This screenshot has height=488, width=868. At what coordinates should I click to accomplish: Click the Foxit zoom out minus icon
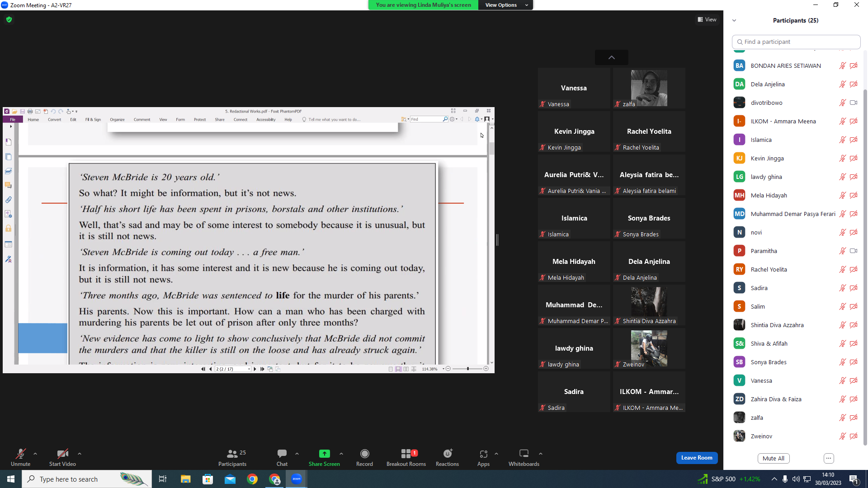[448, 369]
